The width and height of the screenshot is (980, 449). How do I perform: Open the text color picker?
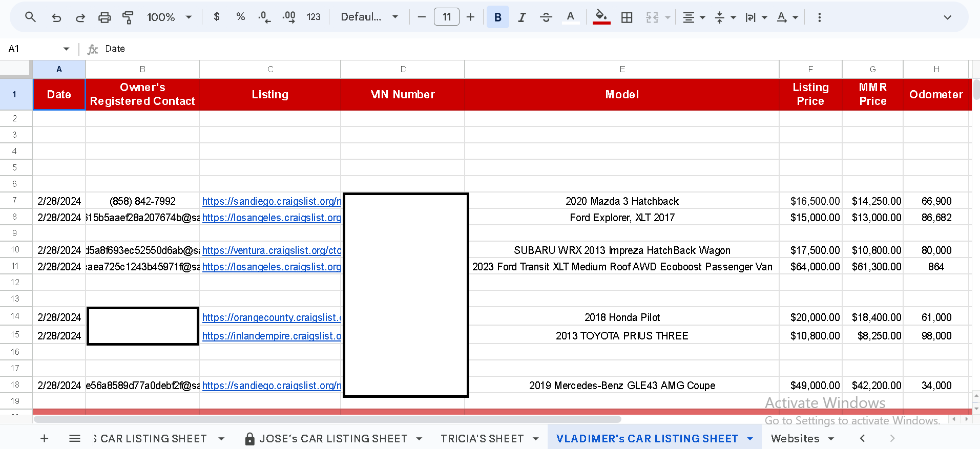(570, 17)
